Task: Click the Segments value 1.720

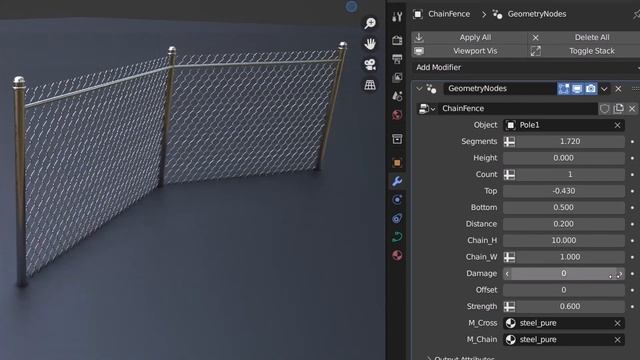Action: [570, 142]
